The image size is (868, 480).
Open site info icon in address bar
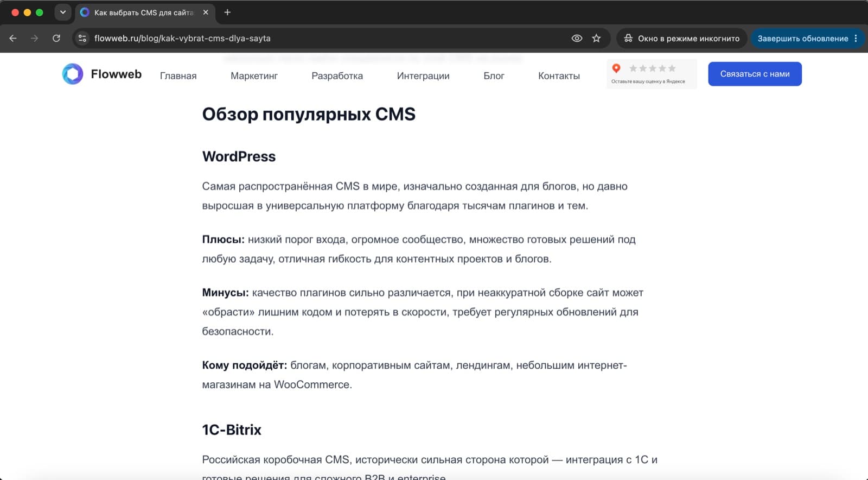(x=82, y=39)
